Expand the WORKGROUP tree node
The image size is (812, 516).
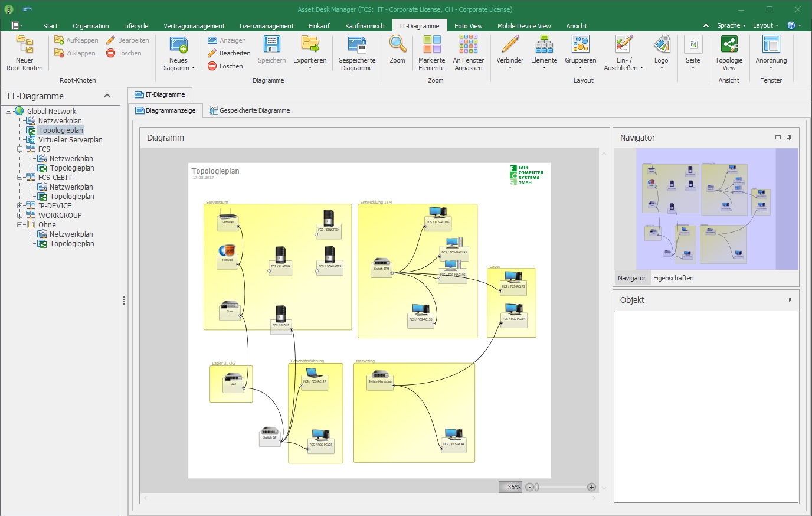(x=20, y=215)
